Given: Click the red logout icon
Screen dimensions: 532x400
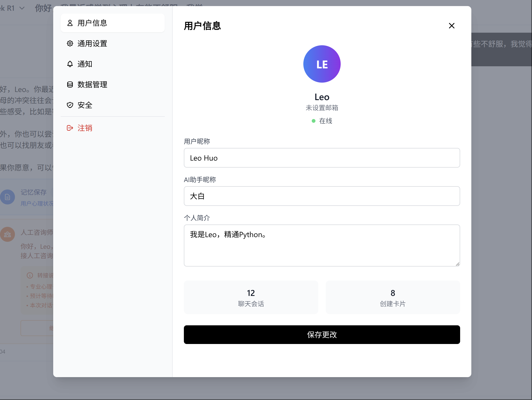Looking at the screenshot, I should tap(70, 128).
